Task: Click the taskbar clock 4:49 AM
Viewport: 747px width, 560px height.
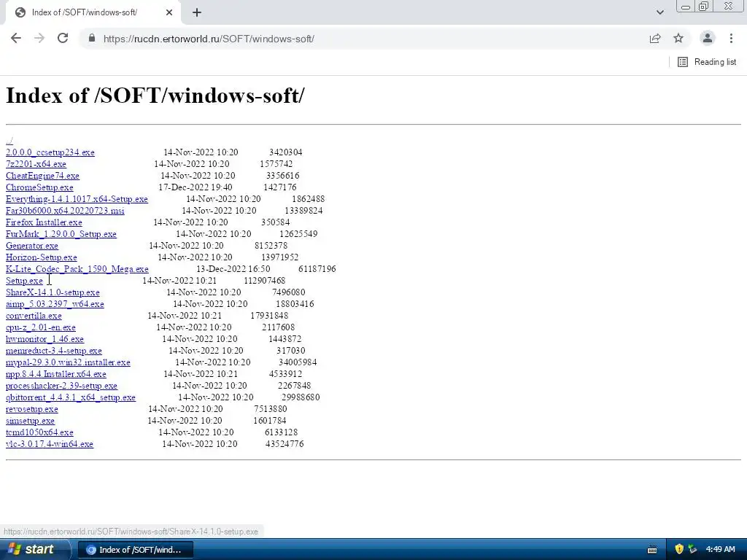Action: click(x=720, y=549)
